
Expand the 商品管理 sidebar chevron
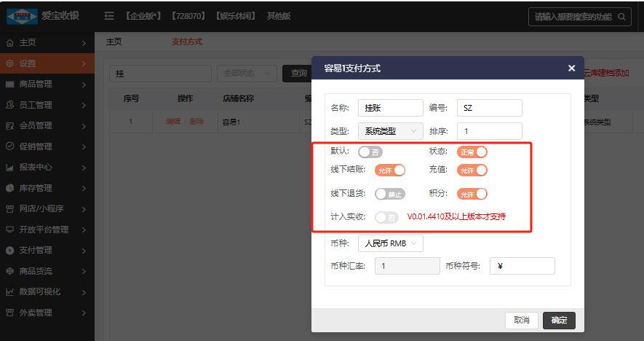pyautogui.click(x=84, y=85)
